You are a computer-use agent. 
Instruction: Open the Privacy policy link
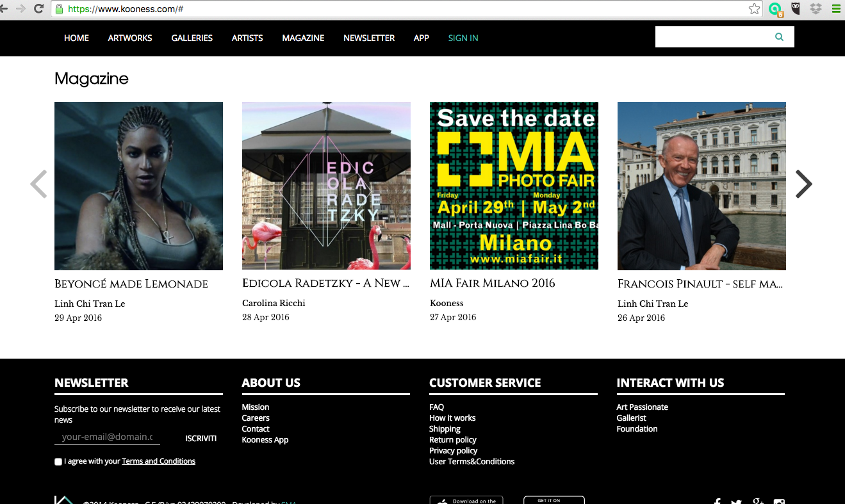pyautogui.click(x=454, y=451)
